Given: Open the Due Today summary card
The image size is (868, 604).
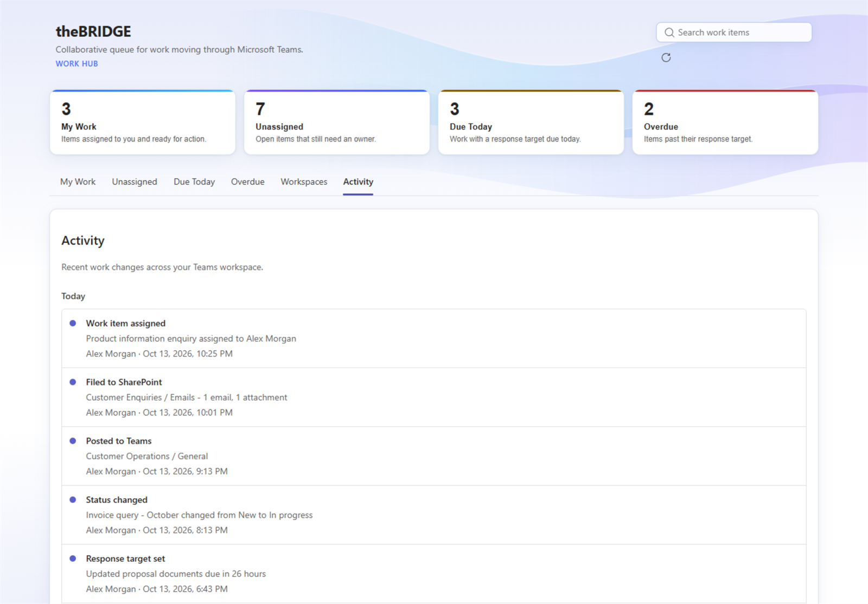Looking at the screenshot, I should 531,123.
